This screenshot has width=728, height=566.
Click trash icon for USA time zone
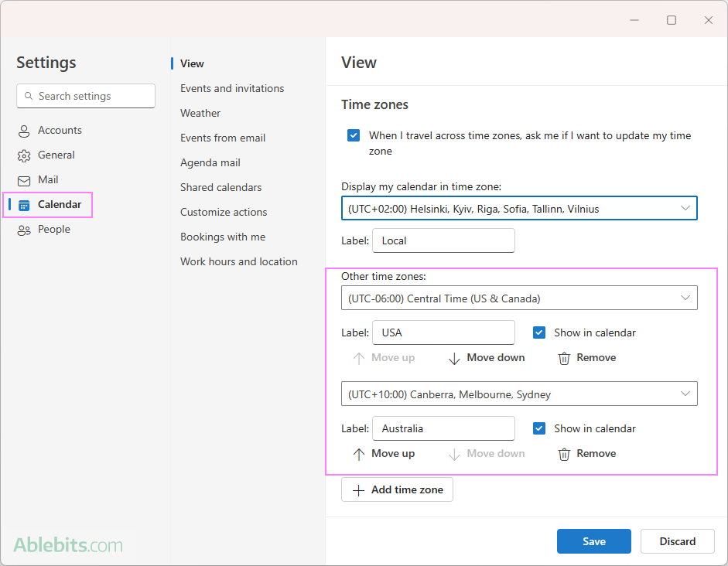point(565,358)
